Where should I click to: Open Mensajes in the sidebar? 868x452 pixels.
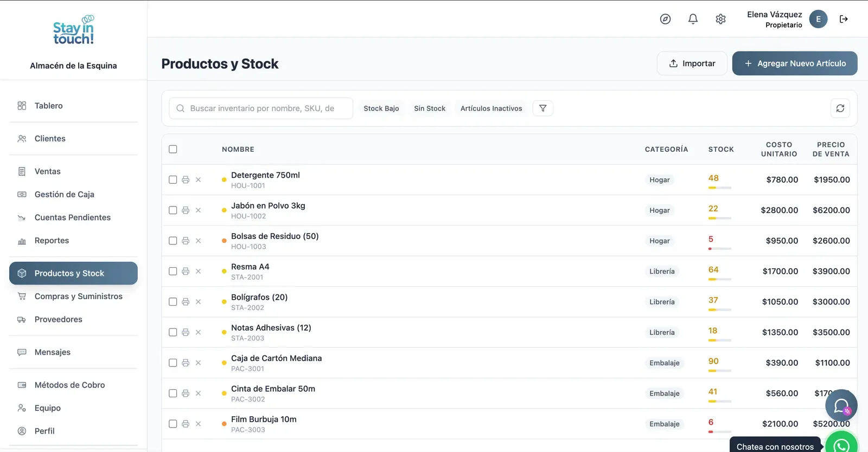click(73, 352)
